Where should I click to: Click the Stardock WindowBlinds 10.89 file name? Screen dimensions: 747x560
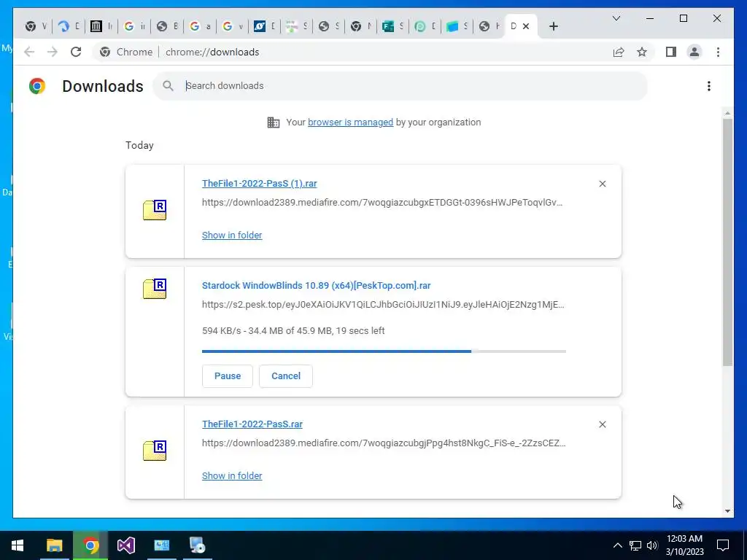[317, 286]
